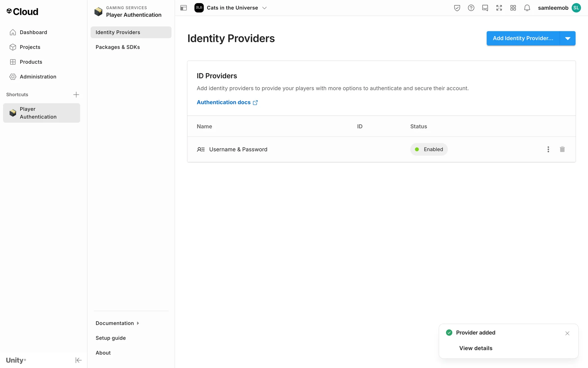
Task: Click the Add Identity Provider button
Action: [x=523, y=38]
